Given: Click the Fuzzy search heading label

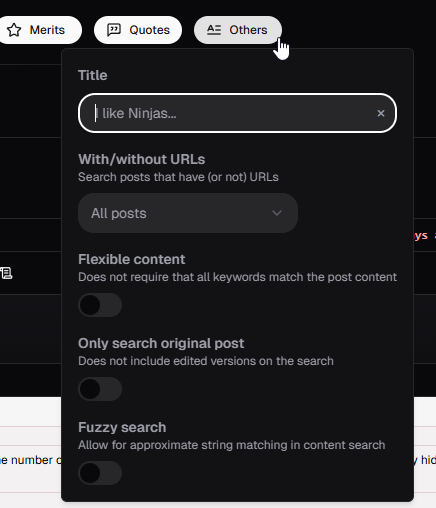Looking at the screenshot, I should (x=122, y=427).
